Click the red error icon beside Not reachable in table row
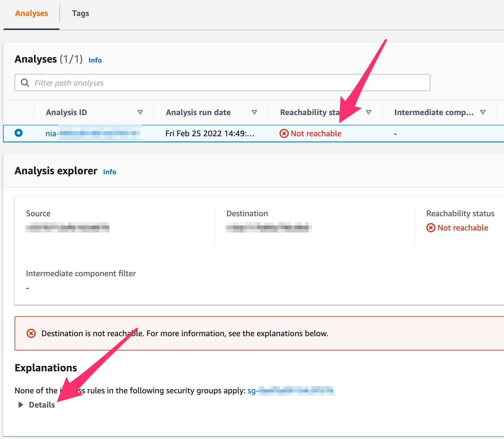Screen dimensions: 504x439 pyautogui.click(x=284, y=133)
